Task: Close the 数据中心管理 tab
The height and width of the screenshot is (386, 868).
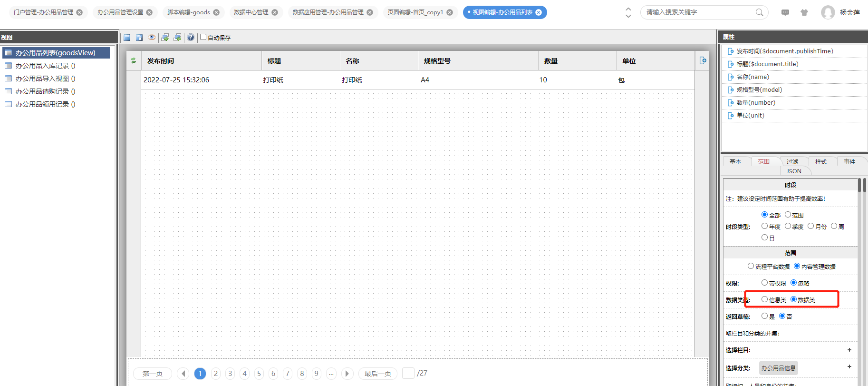Action: coord(275,12)
